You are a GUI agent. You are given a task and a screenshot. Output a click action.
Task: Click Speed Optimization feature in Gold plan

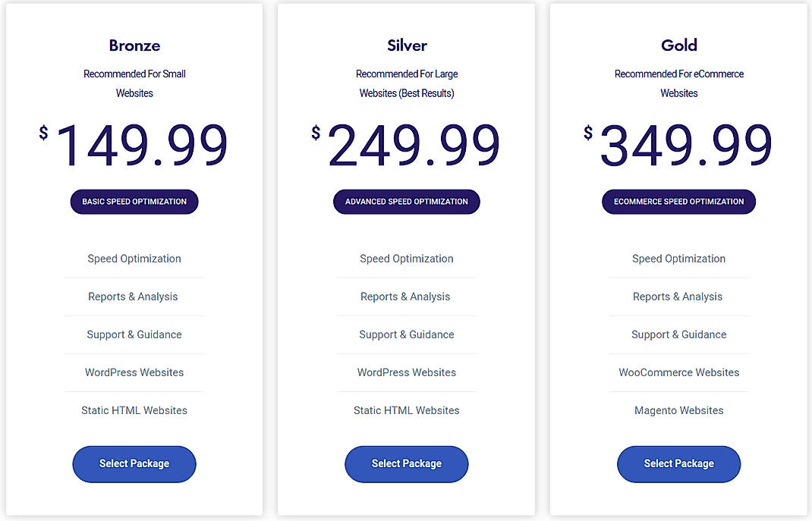(679, 259)
